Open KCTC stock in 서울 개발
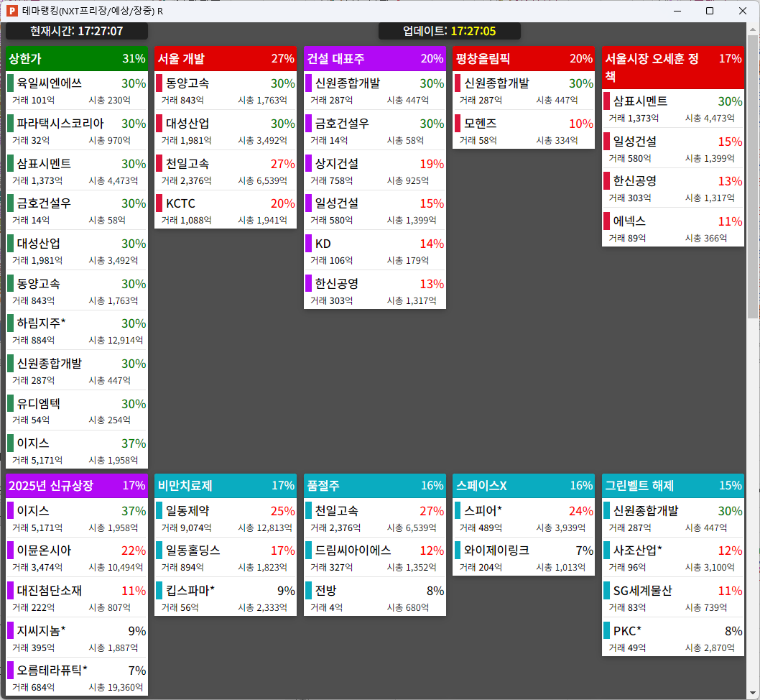The width and height of the screenshot is (760, 700). tap(180, 203)
